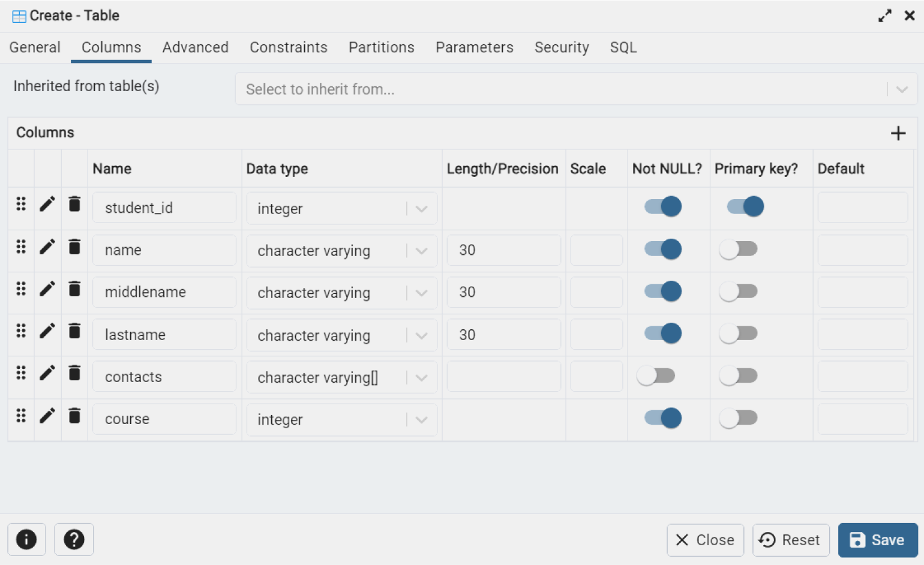Switch to the Advanced tab
The image size is (924, 565).
tap(196, 47)
